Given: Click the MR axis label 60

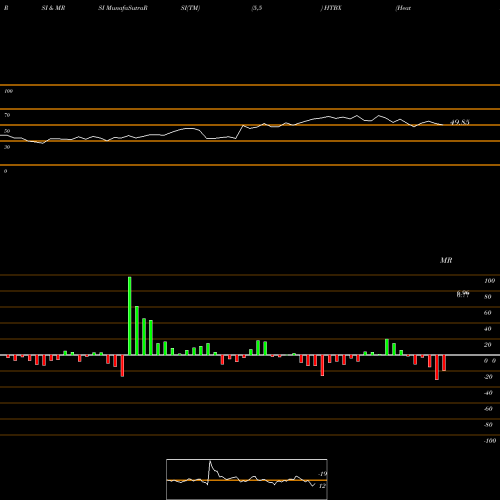Looking at the screenshot, I should [x=488, y=313].
